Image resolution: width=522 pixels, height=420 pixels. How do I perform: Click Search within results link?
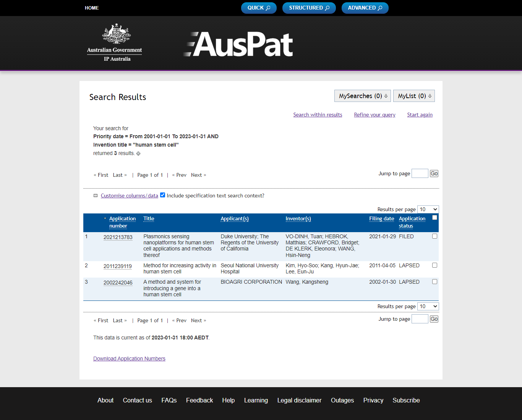point(318,115)
